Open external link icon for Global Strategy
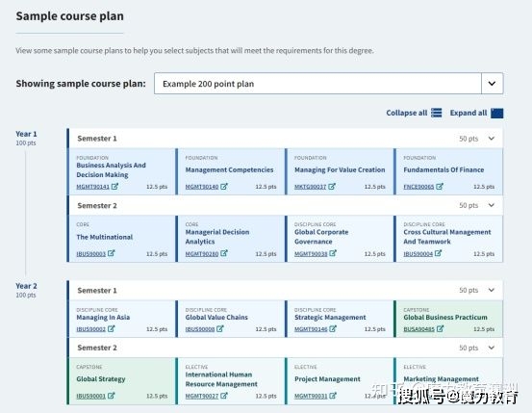The image size is (532, 413). 112,396
